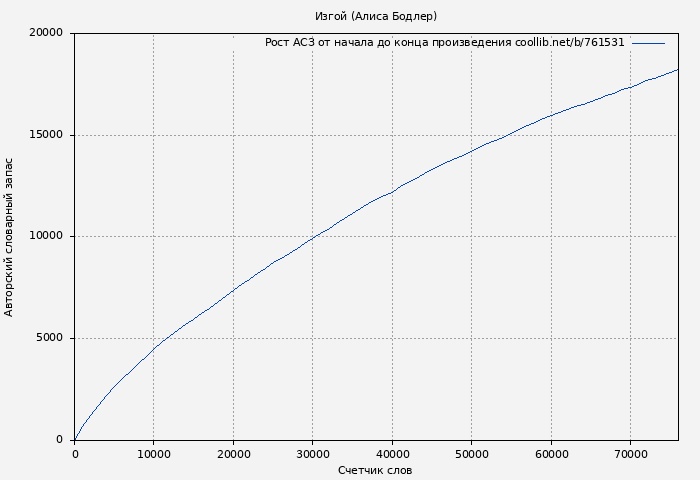Click the 20000 tick on the y-axis

[x=47, y=33]
